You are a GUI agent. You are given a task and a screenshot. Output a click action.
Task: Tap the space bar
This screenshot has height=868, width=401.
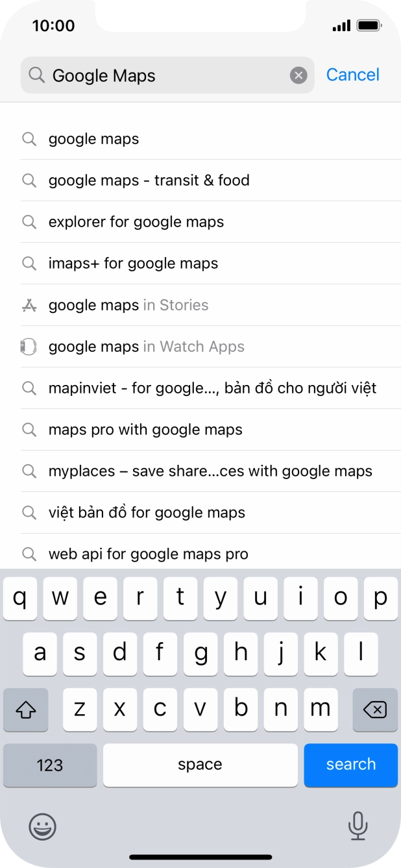coord(200,765)
